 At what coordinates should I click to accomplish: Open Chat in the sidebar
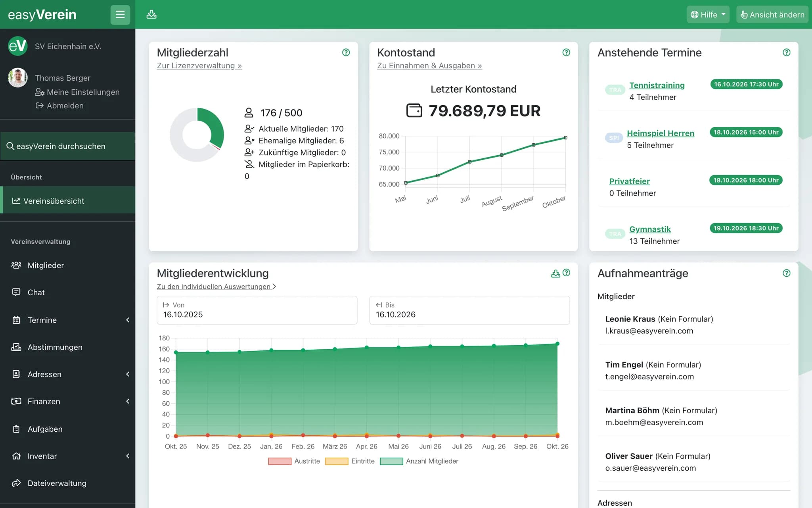coord(68,292)
